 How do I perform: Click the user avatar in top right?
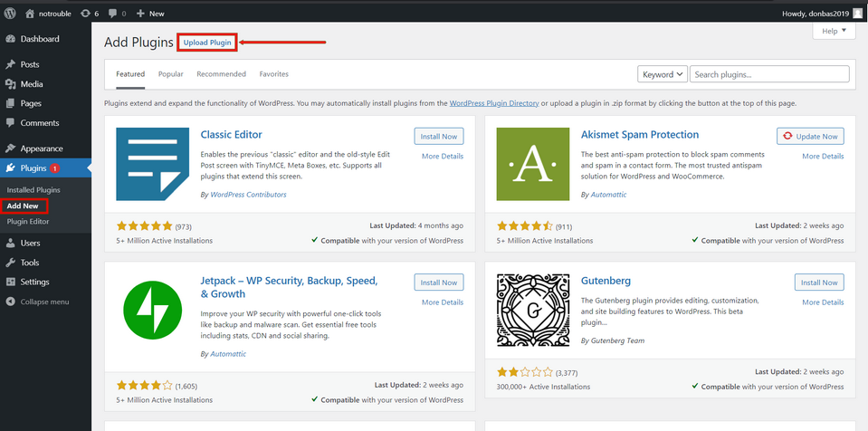point(857,14)
